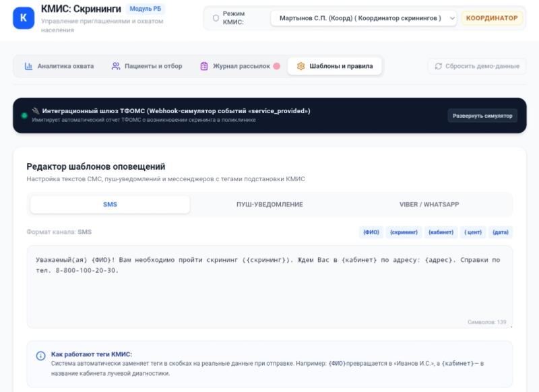Click the refresh icon beside Сбросить демо-данные
Viewport: 539px width, 392px height.
point(439,66)
